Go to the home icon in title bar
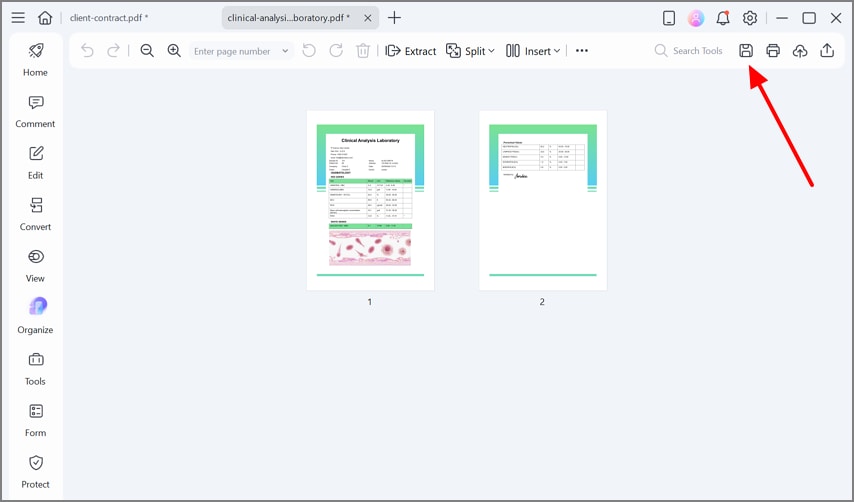 click(45, 18)
